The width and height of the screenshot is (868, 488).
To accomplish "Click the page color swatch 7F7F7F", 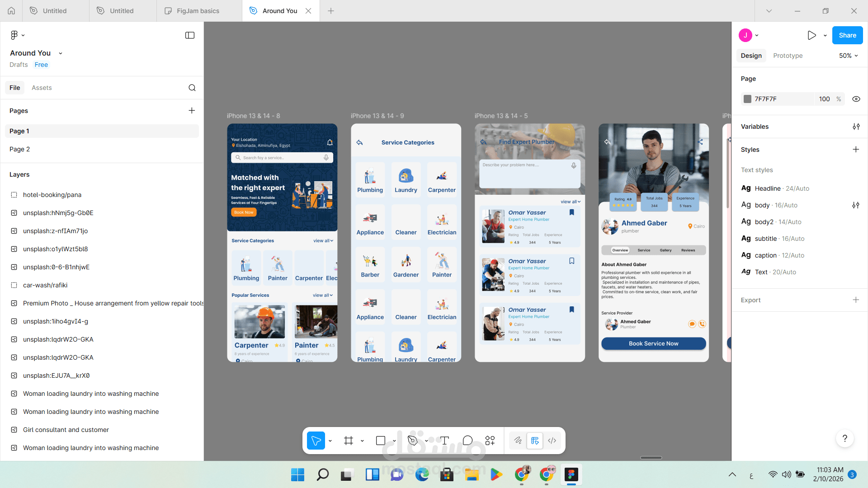I will (748, 99).
